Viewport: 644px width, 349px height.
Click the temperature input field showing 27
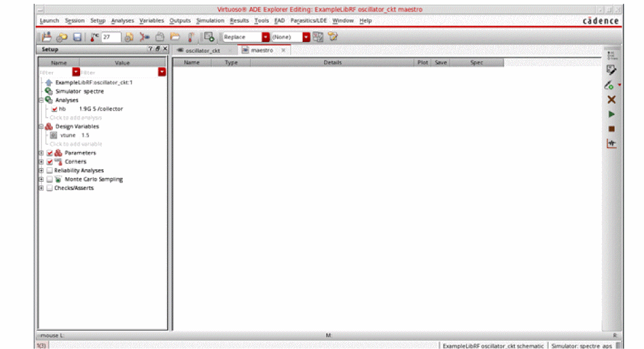point(111,37)
